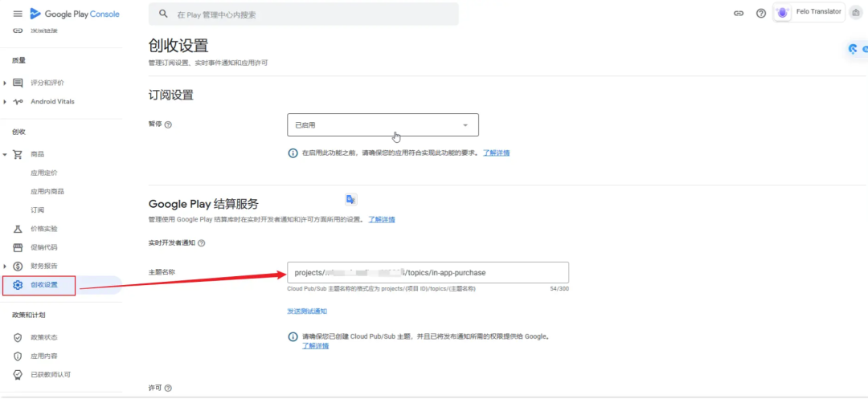
Task: Click the 商品 shopping cart icon
Action: tap(18, 154)
